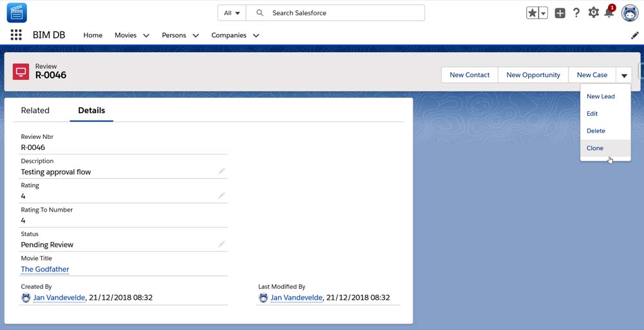This screenshot has height=330, width=644.
Task: Open the Persons tab
Action: click(x=174, y=35)
